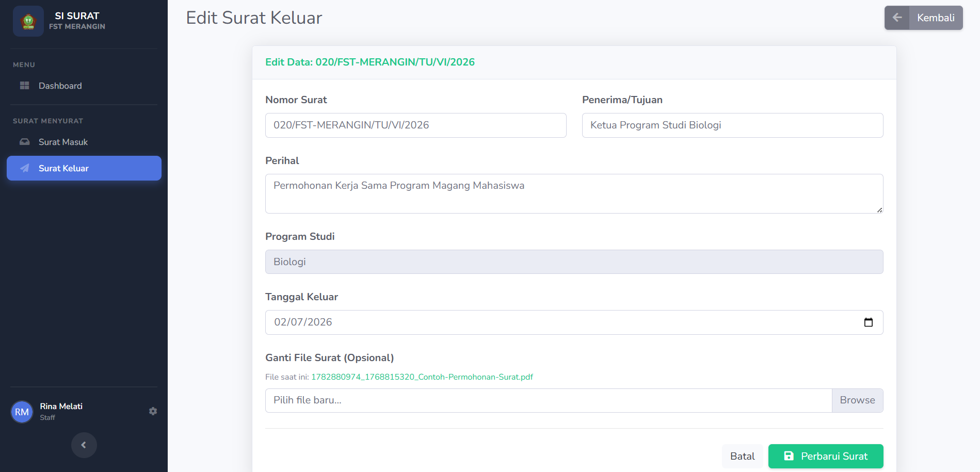Click the Tanggal Keluar date field

coord(574,322)
